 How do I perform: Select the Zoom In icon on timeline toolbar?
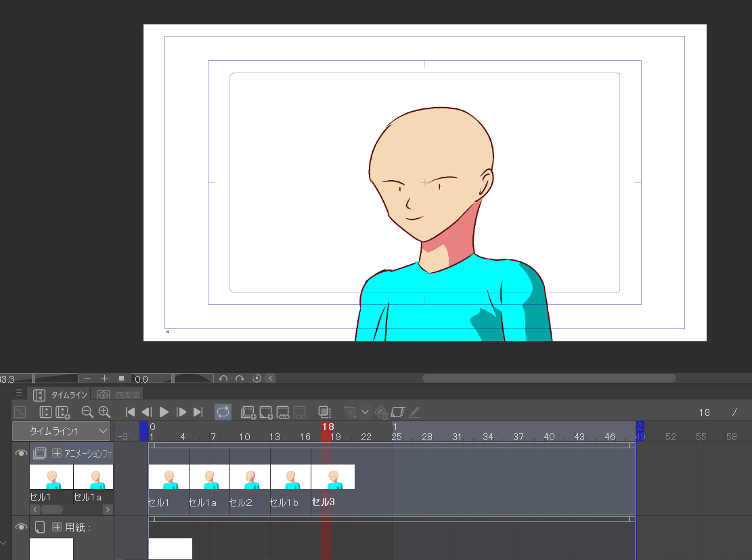point(104,412)
